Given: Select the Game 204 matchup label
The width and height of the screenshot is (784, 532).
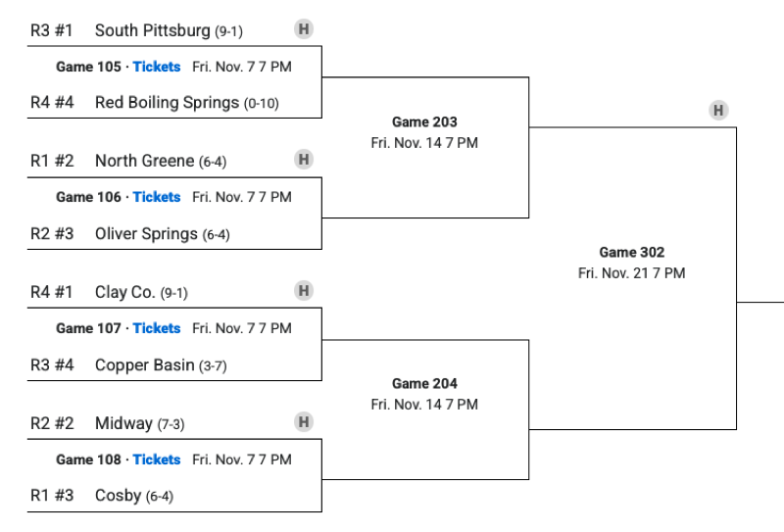Looking at the screenshot, I should (x=424, y=384).
